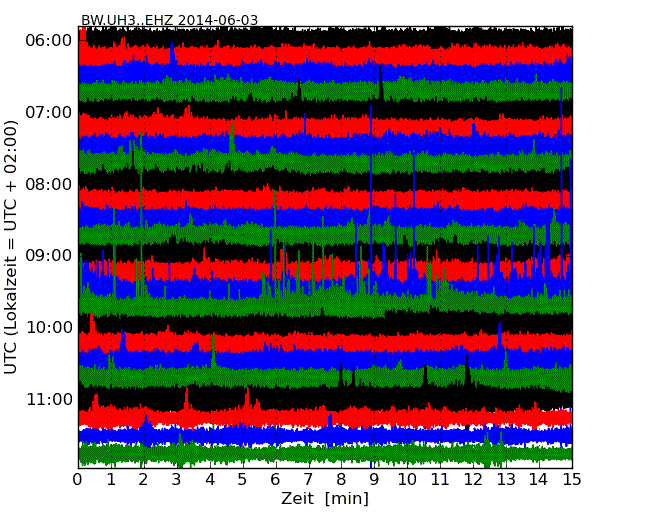Viewport: 650px width, 520px height.
Task: Click the 15 tick on the minute axis
Action: click(572, 479)
